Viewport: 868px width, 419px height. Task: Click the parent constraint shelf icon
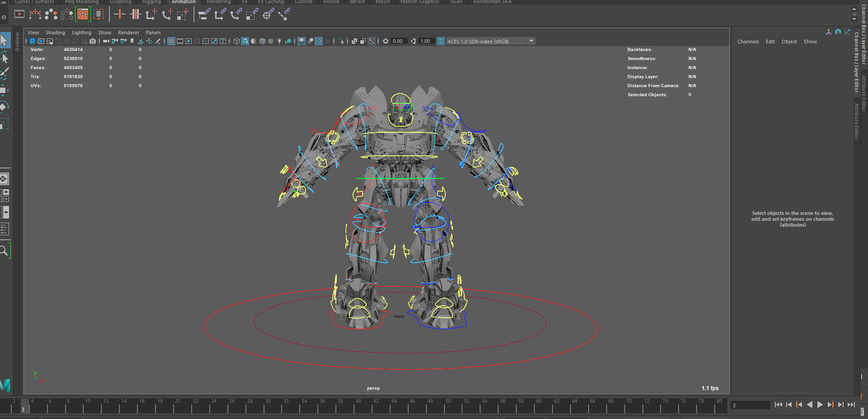(204, 15)
